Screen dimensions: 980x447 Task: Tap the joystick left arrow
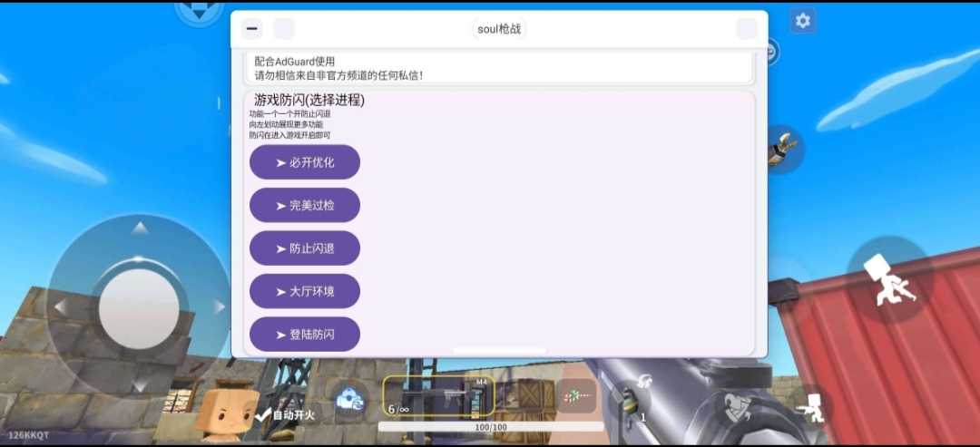click(60, 307)
